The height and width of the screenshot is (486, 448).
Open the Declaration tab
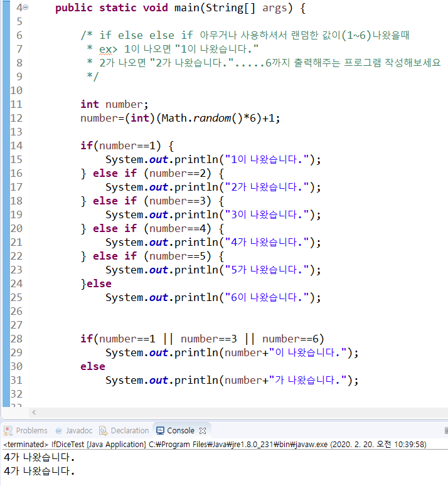pos(124,431)
